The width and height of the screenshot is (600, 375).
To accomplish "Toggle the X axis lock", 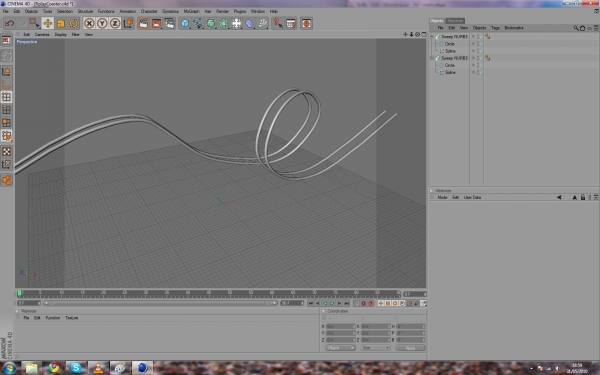I will point(89,23).
